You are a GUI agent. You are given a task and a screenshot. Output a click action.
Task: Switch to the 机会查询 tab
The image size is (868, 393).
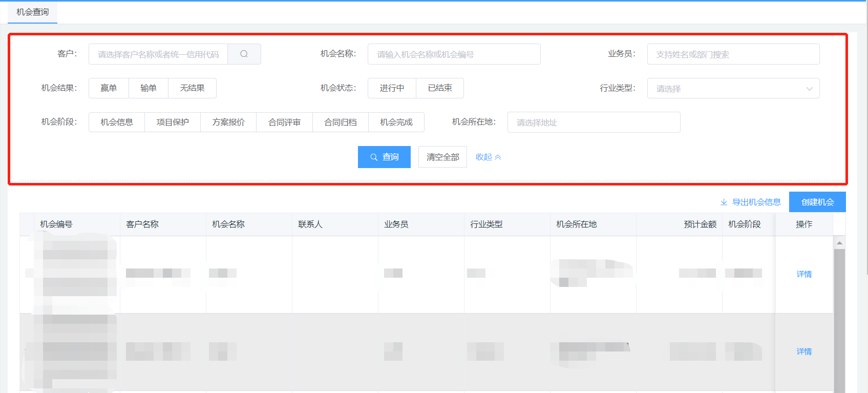pos(32,12)
